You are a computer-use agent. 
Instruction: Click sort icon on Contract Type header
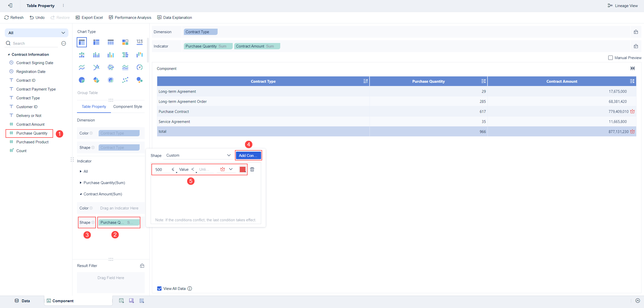tap(365, 81)
